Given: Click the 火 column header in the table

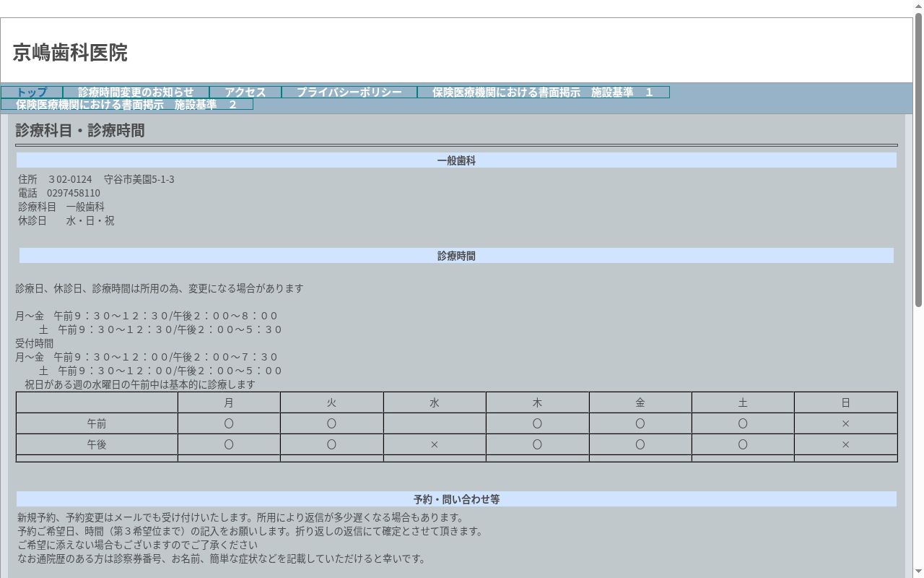Looking at the screenshot, I should (x=331, y=402).
